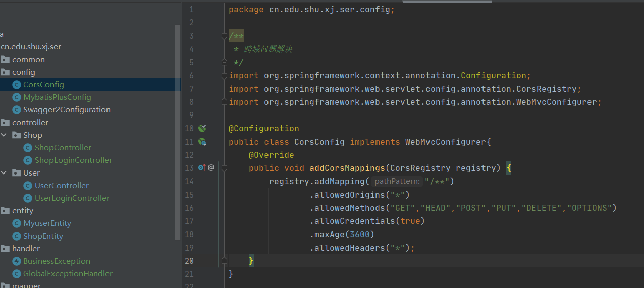Fold the Javadoc comment at line 3

[224, 36]
